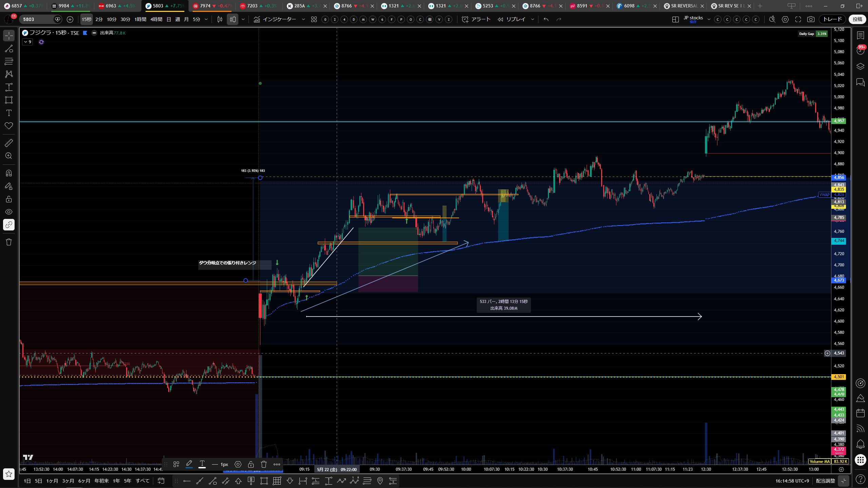Click the trash icon to remove drawings

[x=9, y=242]
